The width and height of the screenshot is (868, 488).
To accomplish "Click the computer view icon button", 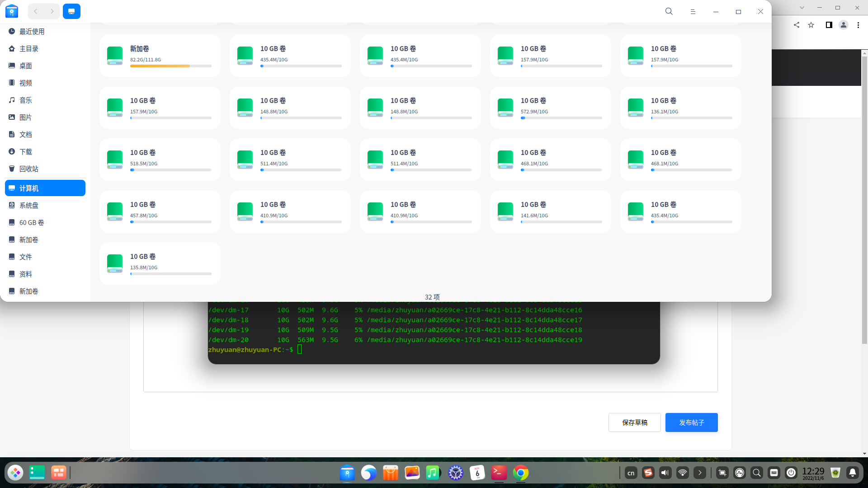I will pyautogui.click(x=71, y=11).
